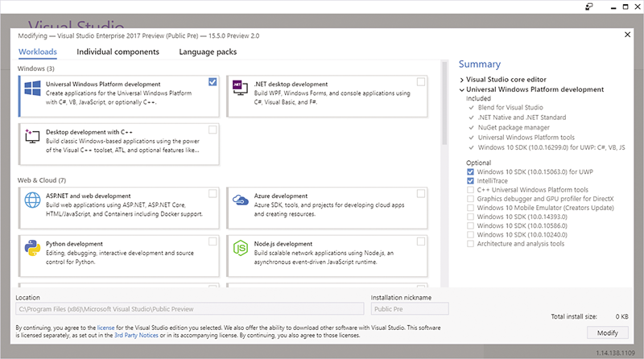Click the workloads list vertical scrollbar
644x359 pixels.
point(444,104)
